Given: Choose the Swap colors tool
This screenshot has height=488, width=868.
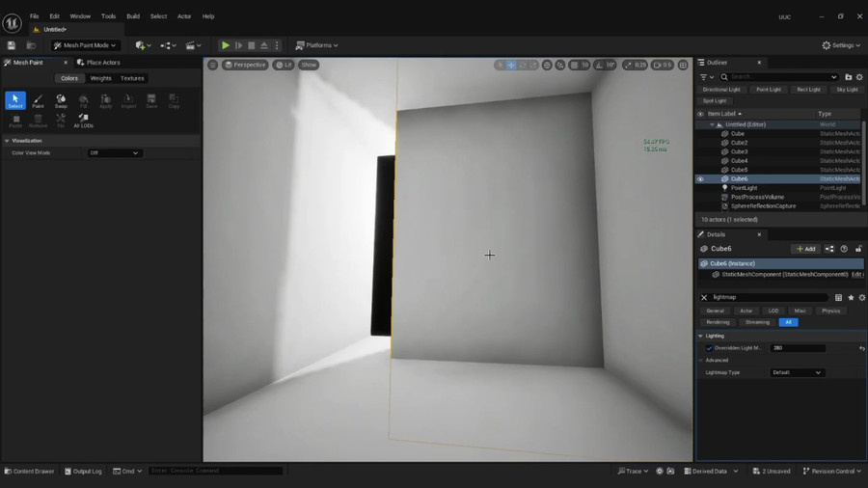Looking at the screenshot, I should pos(61,100).
